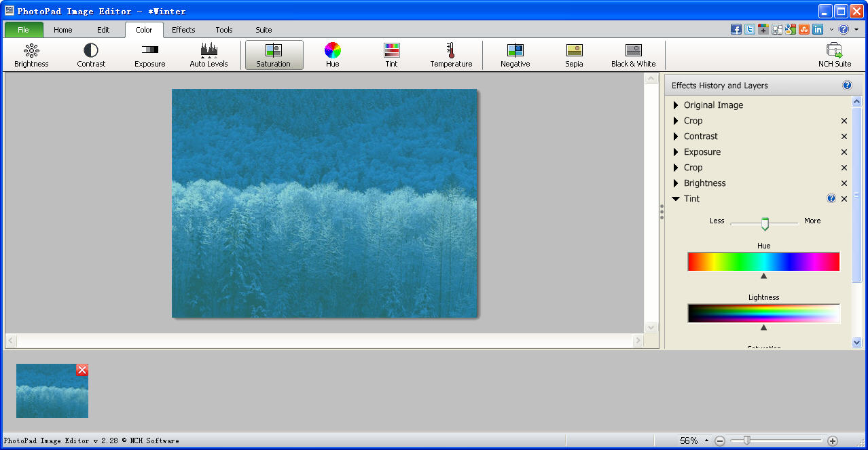The image size is (868, 450).
Task: Open help for the Tint effect
Action: 831,199
